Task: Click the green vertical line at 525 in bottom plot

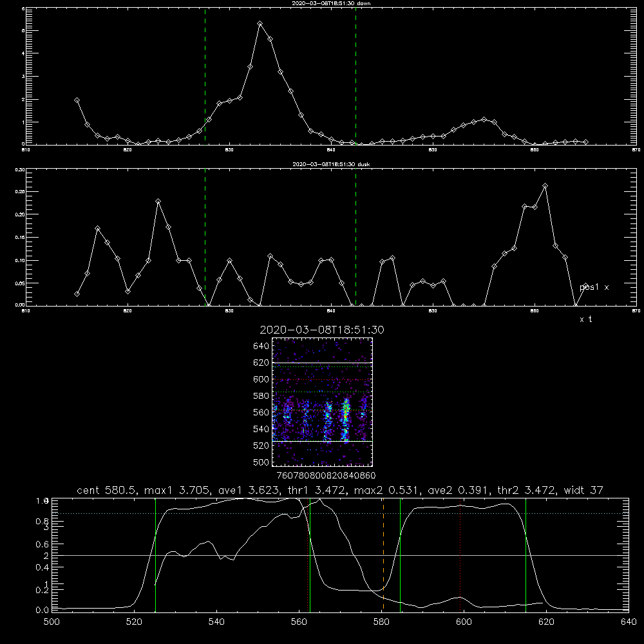Action: click(x=155, y=555)
